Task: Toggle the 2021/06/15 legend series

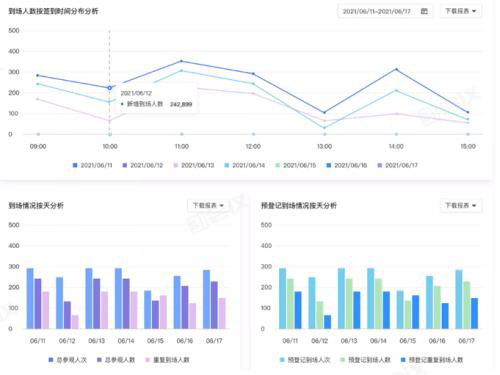Action: pyautogui.click(x=296, y=165)
